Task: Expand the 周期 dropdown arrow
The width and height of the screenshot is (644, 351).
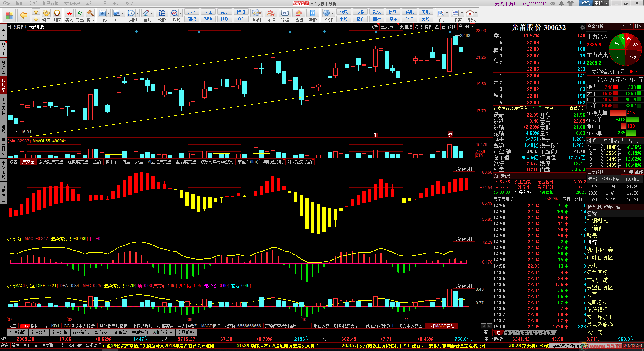Action: 137,13
